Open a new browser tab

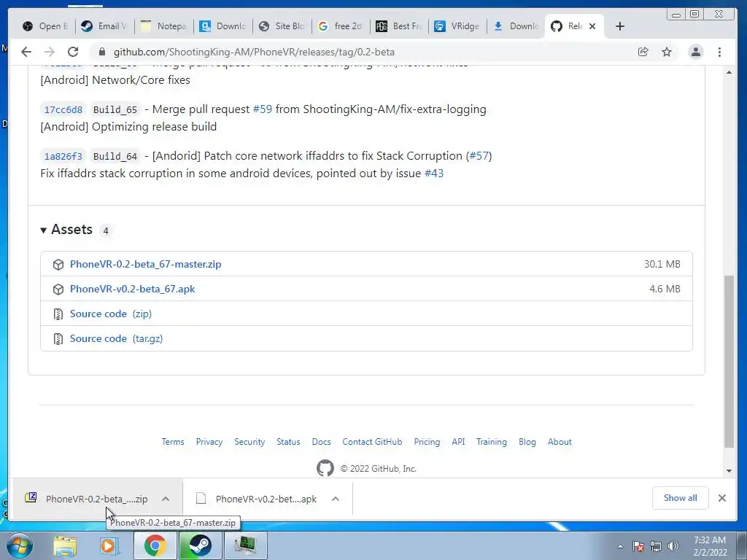(x=619, y=26)
